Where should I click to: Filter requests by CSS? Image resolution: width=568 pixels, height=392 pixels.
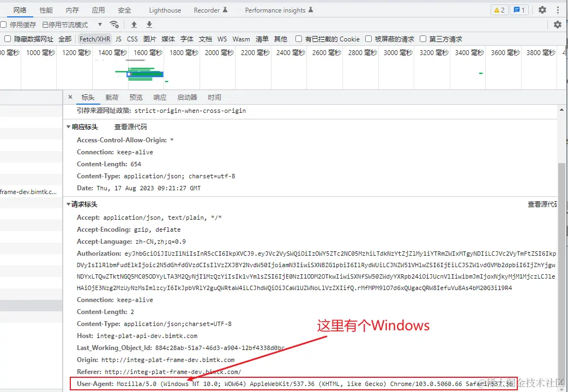click(132, 39)
